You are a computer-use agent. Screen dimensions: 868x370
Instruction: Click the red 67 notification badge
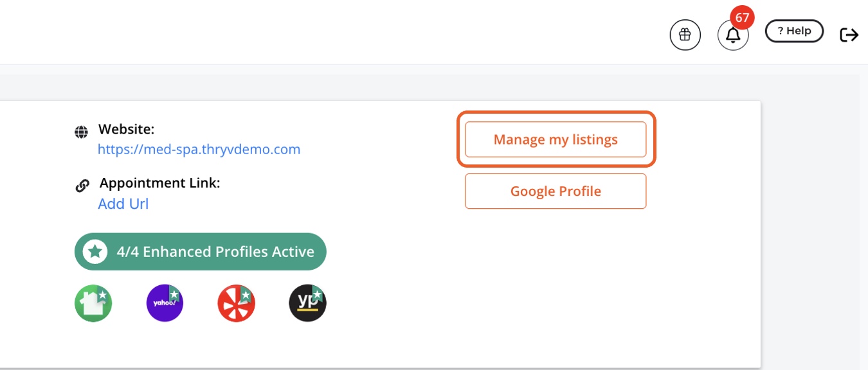pos(742,17)
